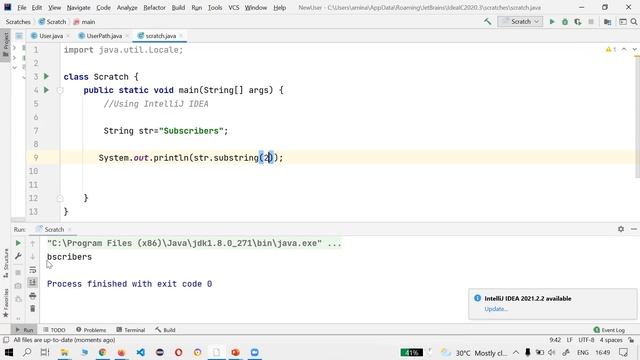Click the fold end marker at line 12

click(x=60, y=198)
